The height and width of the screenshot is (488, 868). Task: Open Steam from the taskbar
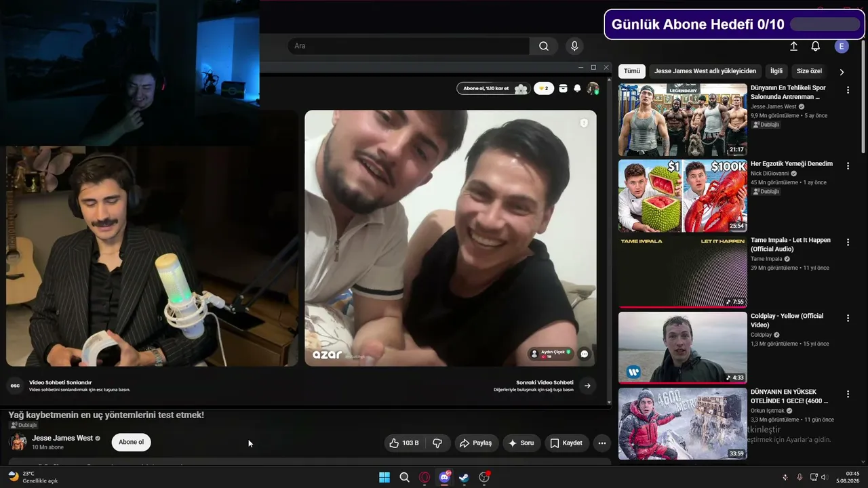tap(464, 477)
